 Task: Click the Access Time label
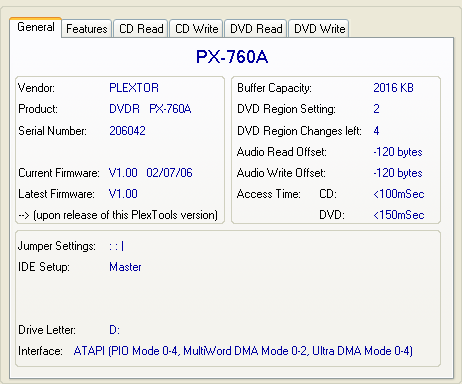click(269, 194)
